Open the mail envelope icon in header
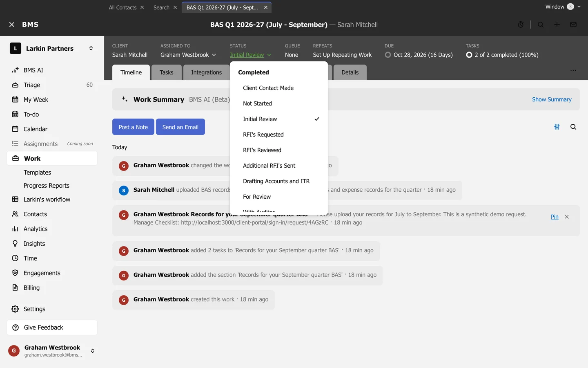 click(573, 25)
